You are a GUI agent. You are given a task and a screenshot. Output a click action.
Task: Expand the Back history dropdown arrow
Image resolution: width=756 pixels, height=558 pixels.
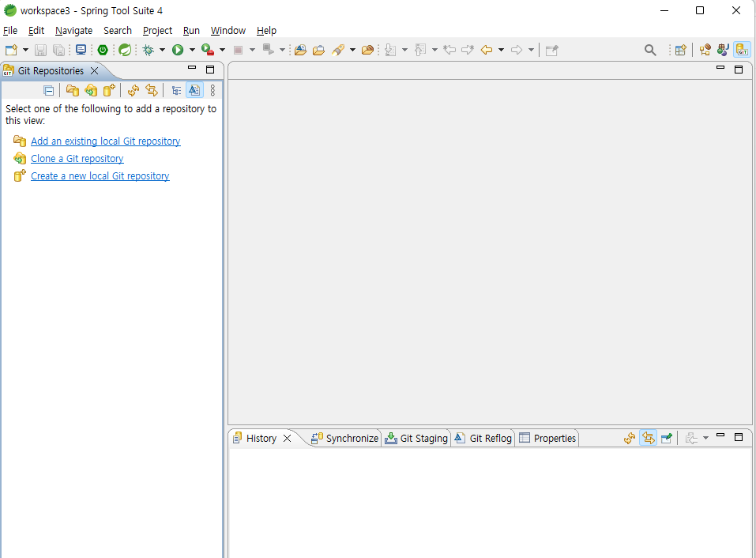(501, 50)
